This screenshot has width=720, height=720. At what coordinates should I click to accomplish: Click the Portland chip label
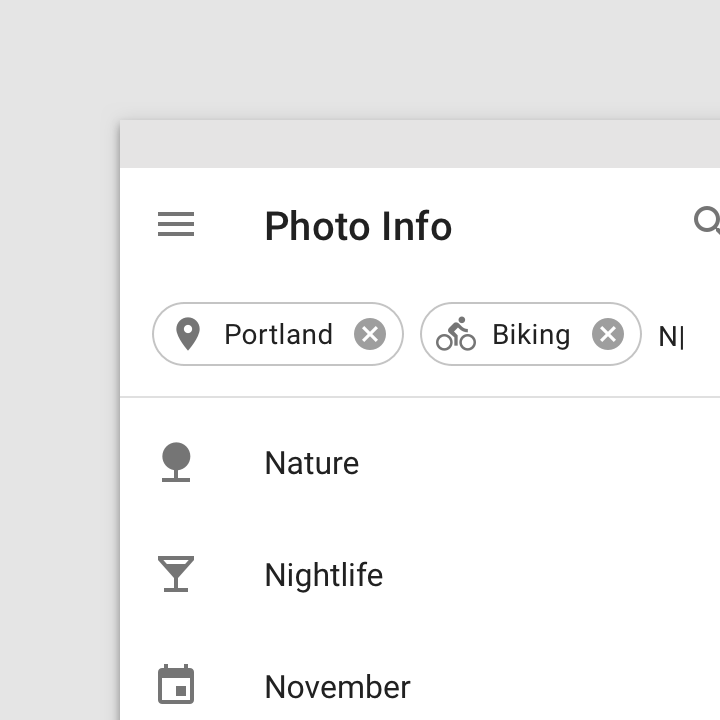pos(278,334)
